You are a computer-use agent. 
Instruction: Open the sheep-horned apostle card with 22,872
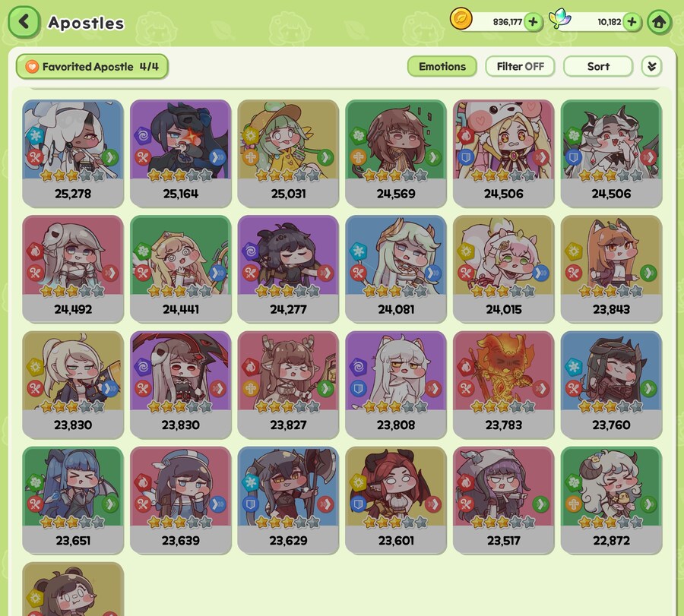611,500
